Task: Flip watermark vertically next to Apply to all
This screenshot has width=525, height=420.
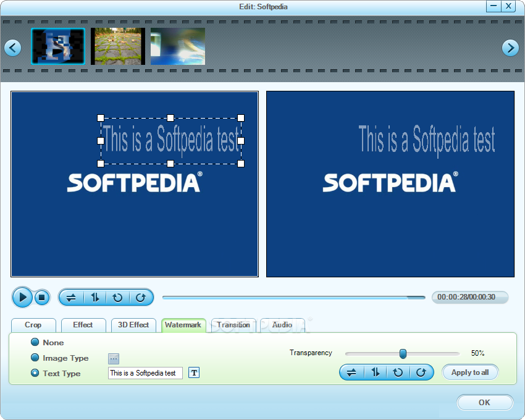Action: point(376,372)
